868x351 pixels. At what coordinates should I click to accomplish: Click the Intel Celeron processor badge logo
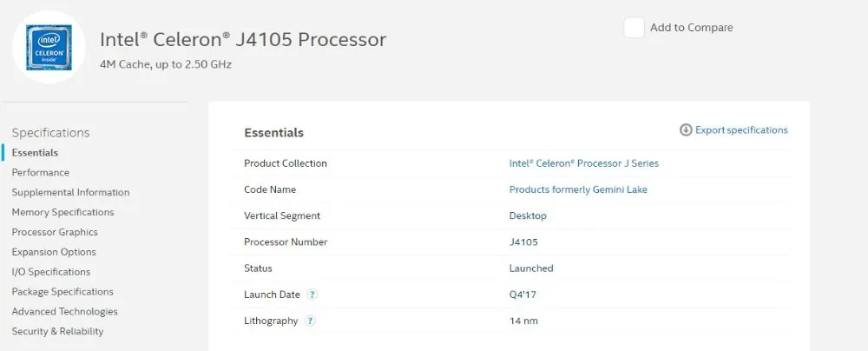coord(49,47)
